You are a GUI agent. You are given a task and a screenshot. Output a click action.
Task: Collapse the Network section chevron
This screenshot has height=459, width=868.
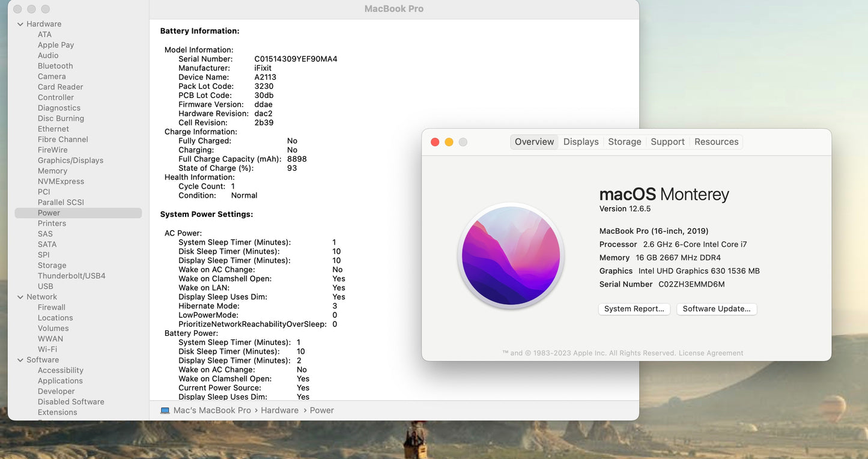[x=20, y=297]
